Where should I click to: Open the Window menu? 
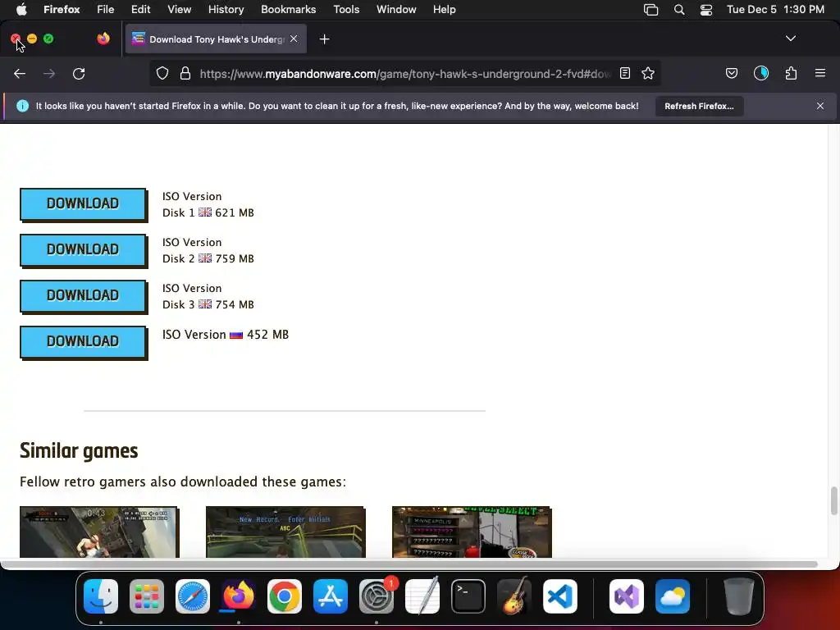click(396, 10)
